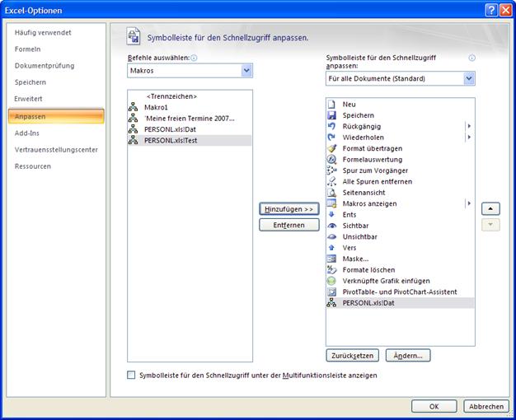Open the Befehle auswählen Makros dropdown
Screen dimensions: 516x420
[246, 72]
